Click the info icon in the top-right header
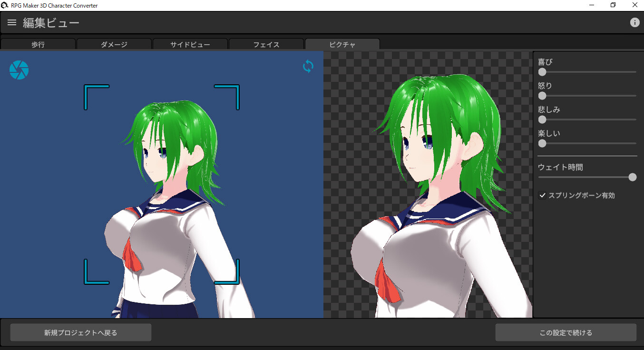The width and height of the screenshot is (644, 350). coord(635,22)
